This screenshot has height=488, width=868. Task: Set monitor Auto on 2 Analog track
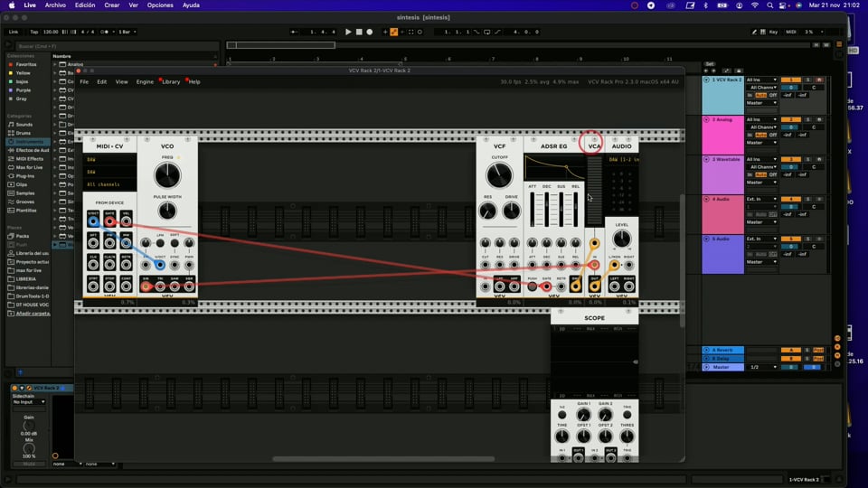pos(761,135)
